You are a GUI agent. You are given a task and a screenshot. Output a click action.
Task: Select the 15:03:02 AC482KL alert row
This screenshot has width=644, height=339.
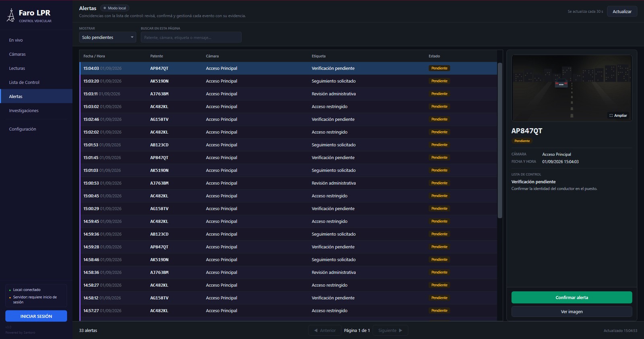point(288,107)
